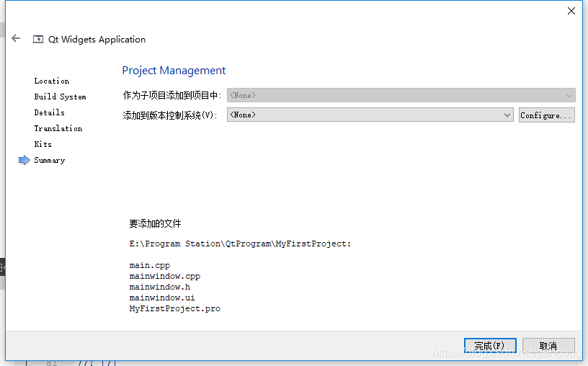Click the 添加到版本控制系统(V) label
588x366 pixels.
[x=170, y=115]
